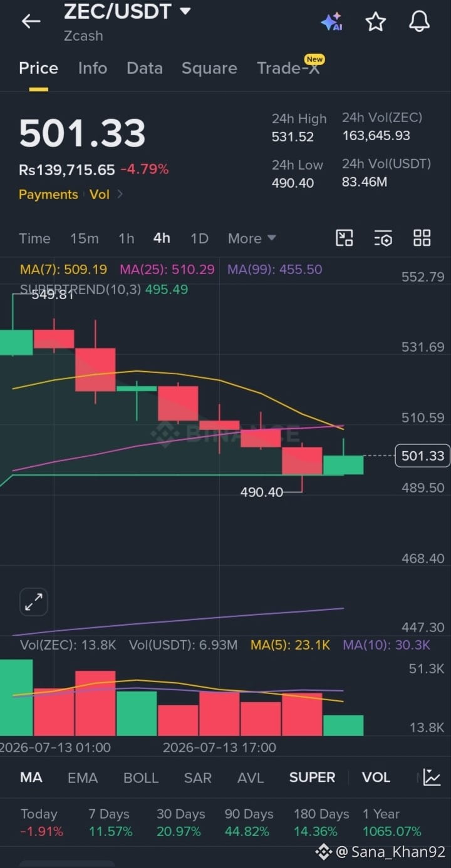
Task: Open indicator chart icon beside VOL
Action: (432, 777)
